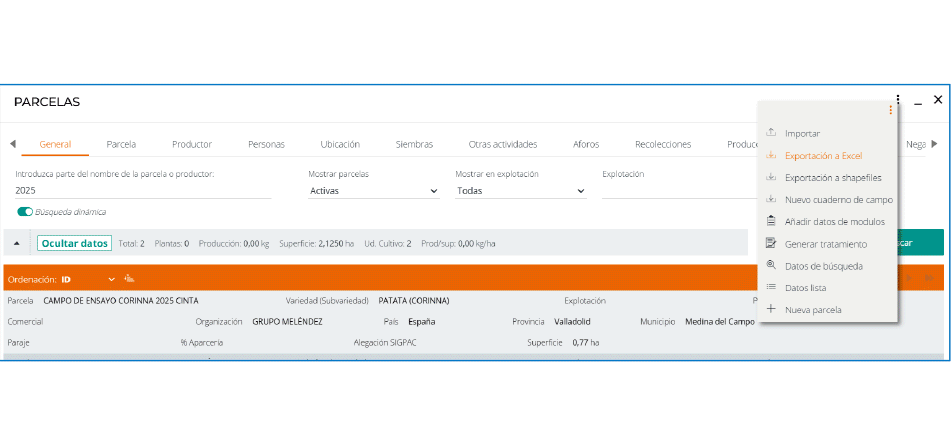Close the PARCELAS window
This screenshot has height=446, width=951.
(938, 100)
